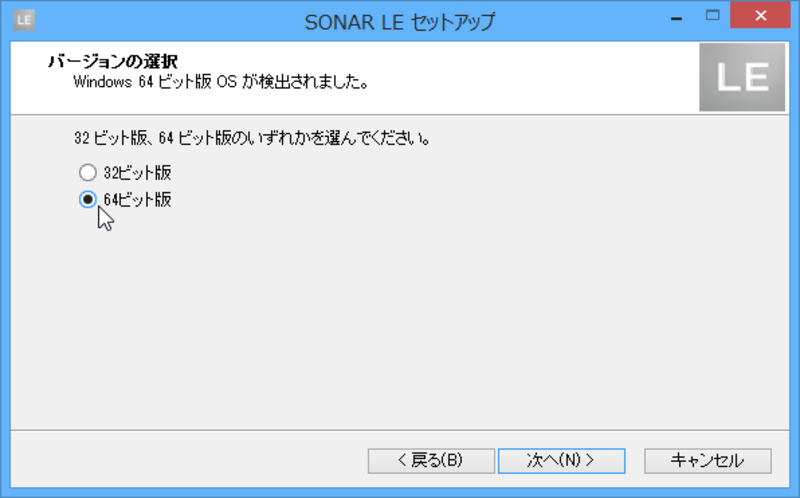Click the 64ビット版 option label text
Viewport: 800px width, 498px height.
pos(137,199)
